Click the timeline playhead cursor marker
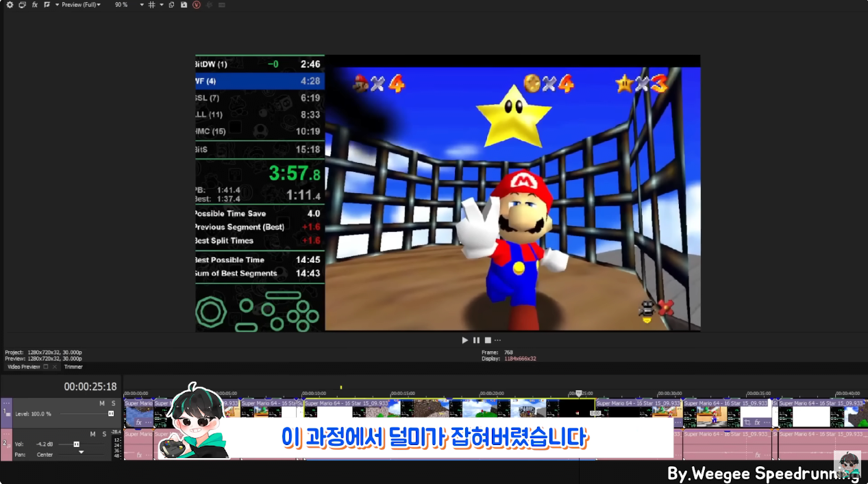Screen dimensions: 868x484 coord(579,394)
